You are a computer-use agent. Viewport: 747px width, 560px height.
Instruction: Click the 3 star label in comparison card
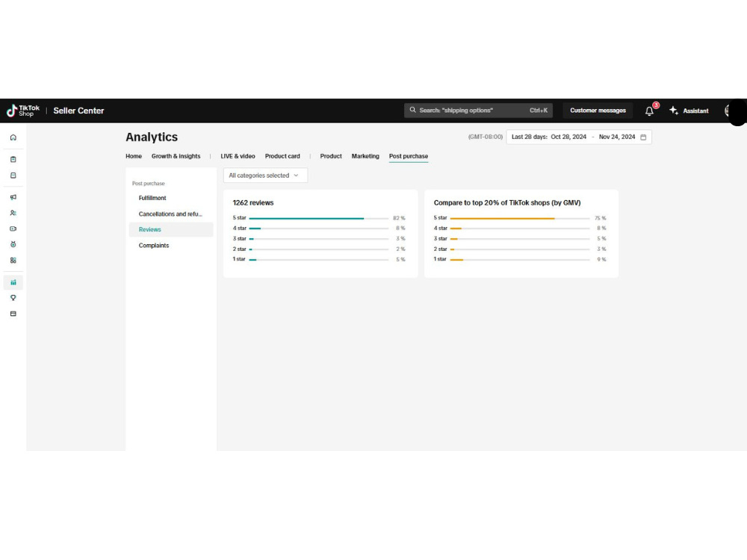[x=440, y=239]
